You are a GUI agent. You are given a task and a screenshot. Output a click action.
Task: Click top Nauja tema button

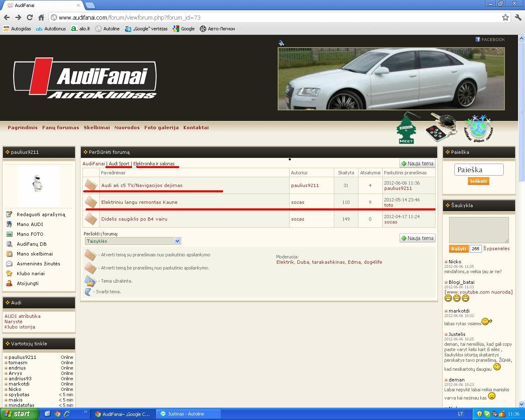pyautogui.click(x=417, y=163)
